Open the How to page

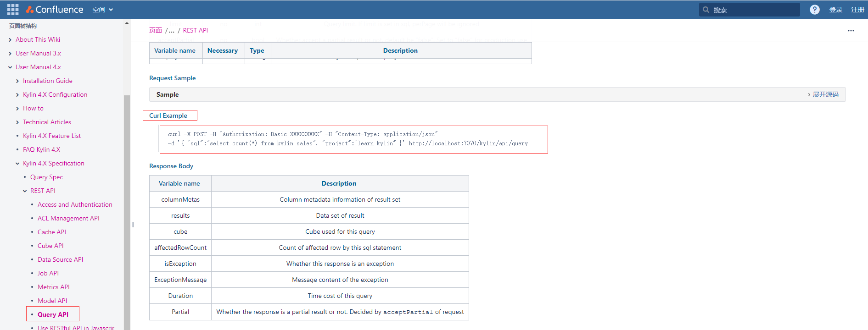coord(33,109)
